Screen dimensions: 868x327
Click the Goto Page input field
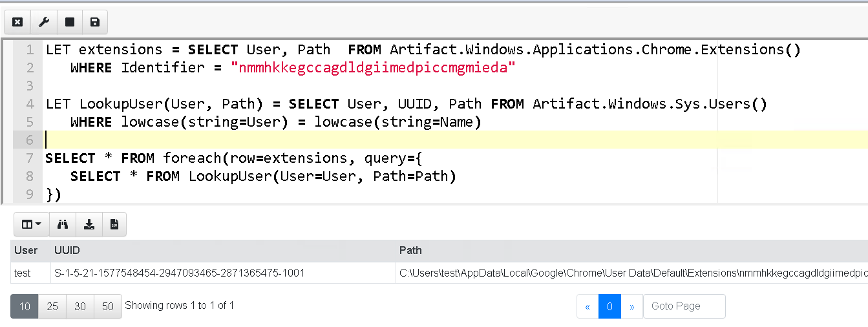click(684, 306)
